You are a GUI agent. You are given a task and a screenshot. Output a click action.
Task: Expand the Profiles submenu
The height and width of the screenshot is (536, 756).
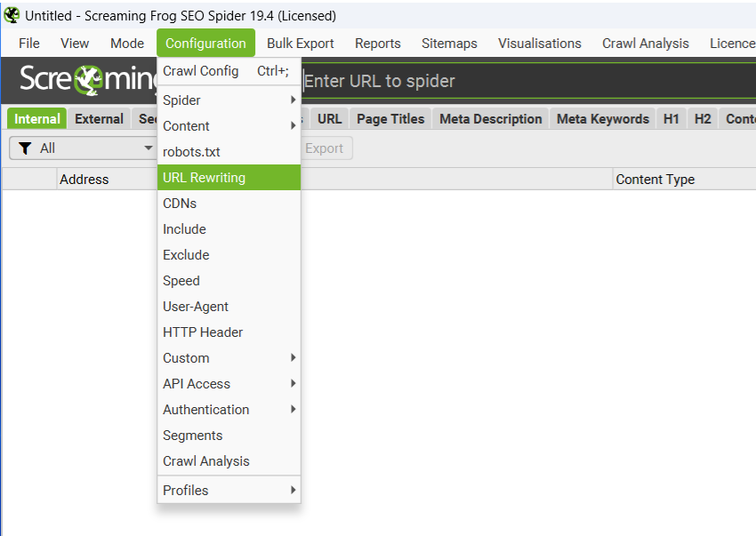[229, 490]
